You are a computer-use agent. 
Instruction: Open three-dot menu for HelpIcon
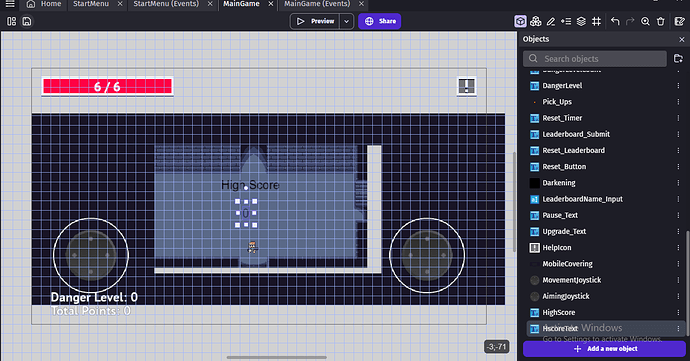(678, 248)
